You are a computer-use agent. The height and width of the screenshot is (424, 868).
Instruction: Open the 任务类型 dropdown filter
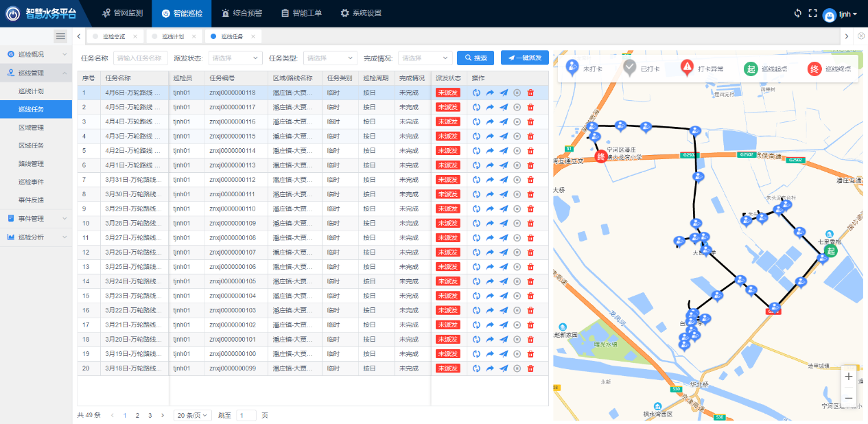[x=330, y=58]
